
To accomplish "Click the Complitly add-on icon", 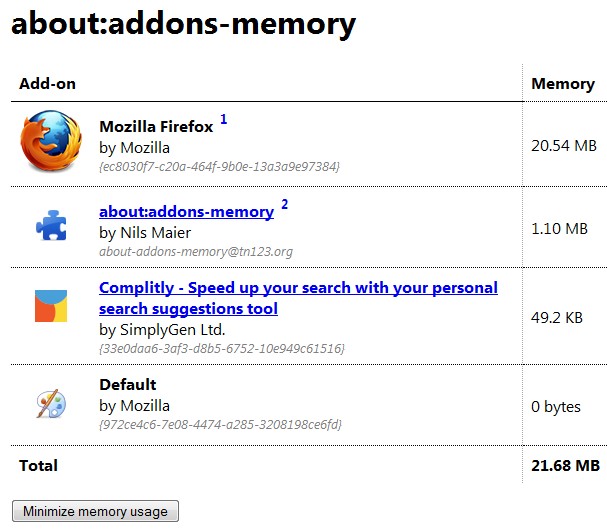I will click(52, 307).
